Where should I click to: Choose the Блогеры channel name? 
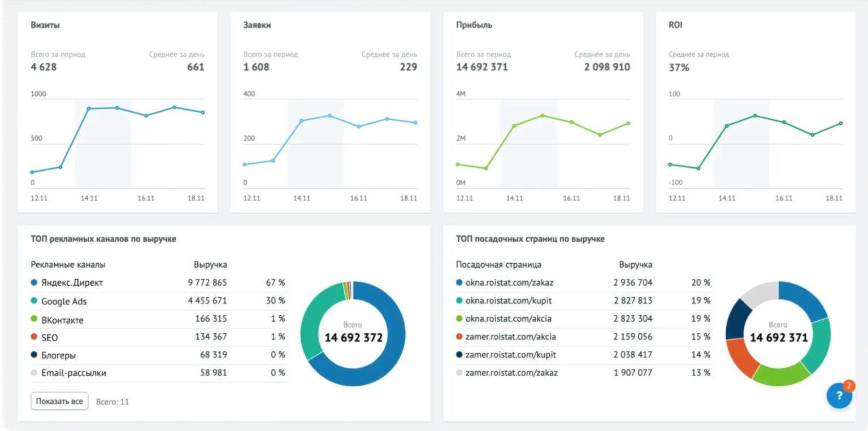point(58,355)
